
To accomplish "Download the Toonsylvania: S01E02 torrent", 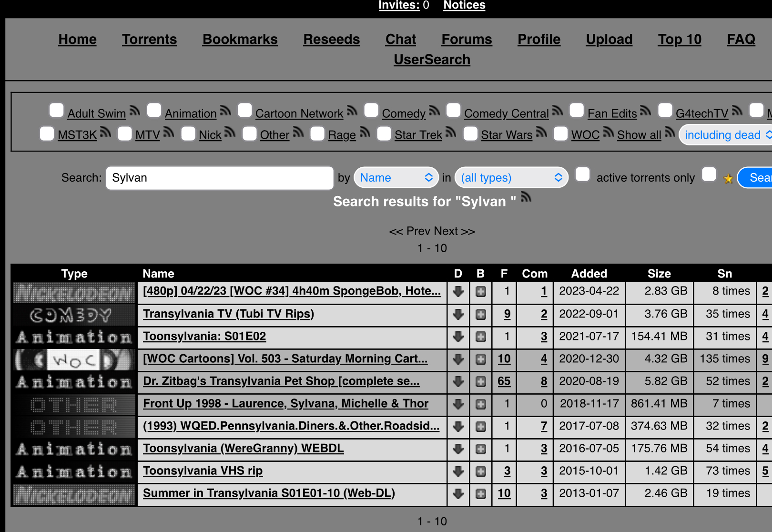I will pos(458,337).
